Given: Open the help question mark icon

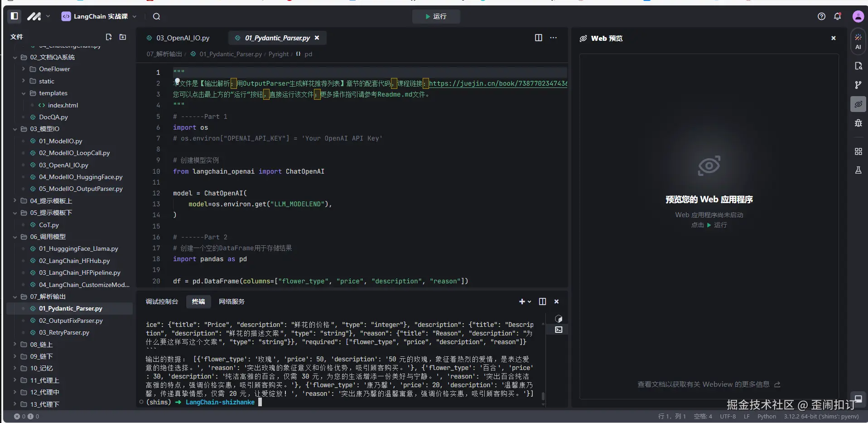Looking at the screenshot, I should coord(821,16).
